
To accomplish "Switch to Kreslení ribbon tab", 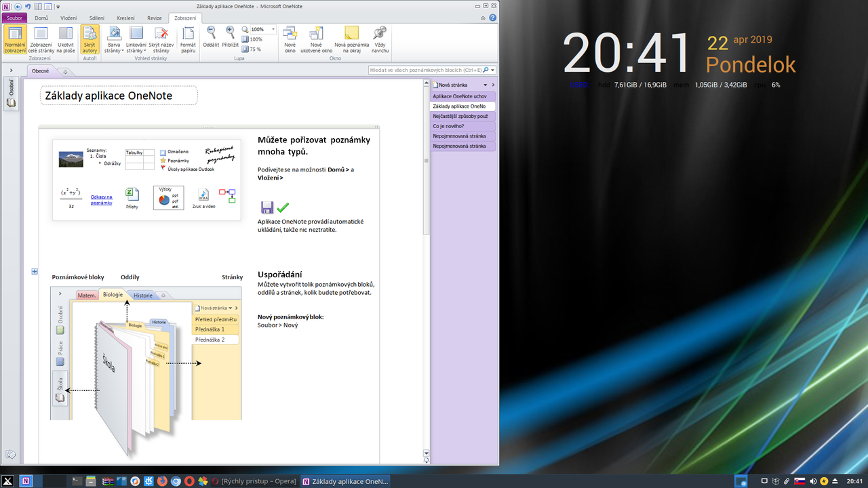I will pos(126,18).
